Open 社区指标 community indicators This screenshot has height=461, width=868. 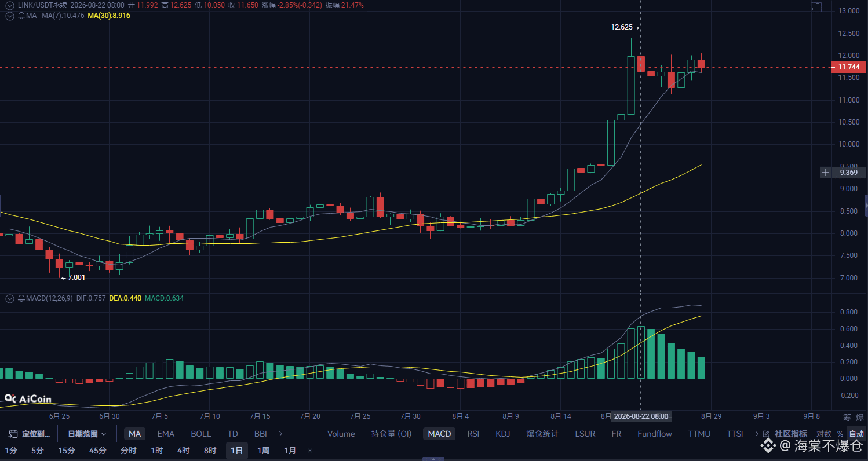[790, 434]
